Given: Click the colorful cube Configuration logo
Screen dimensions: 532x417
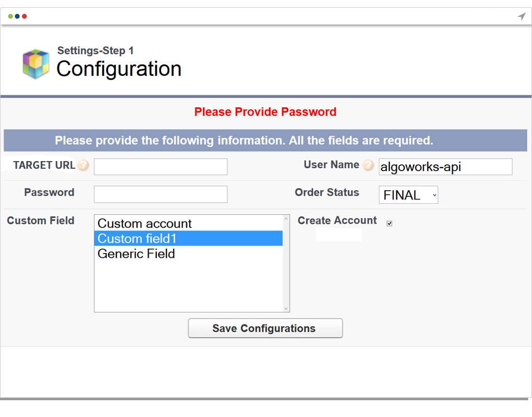Looking at the screenshot, I should tap(35, 64).
